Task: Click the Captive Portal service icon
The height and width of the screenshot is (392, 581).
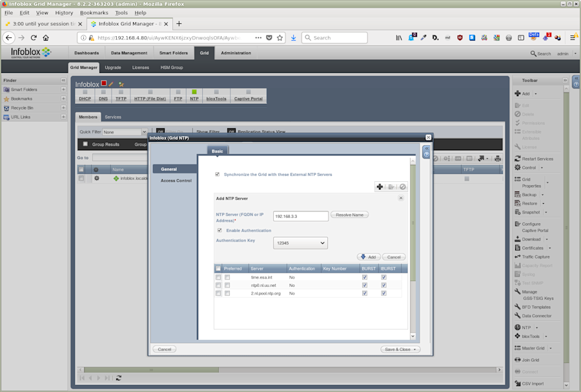Action: tap(249, 92)
